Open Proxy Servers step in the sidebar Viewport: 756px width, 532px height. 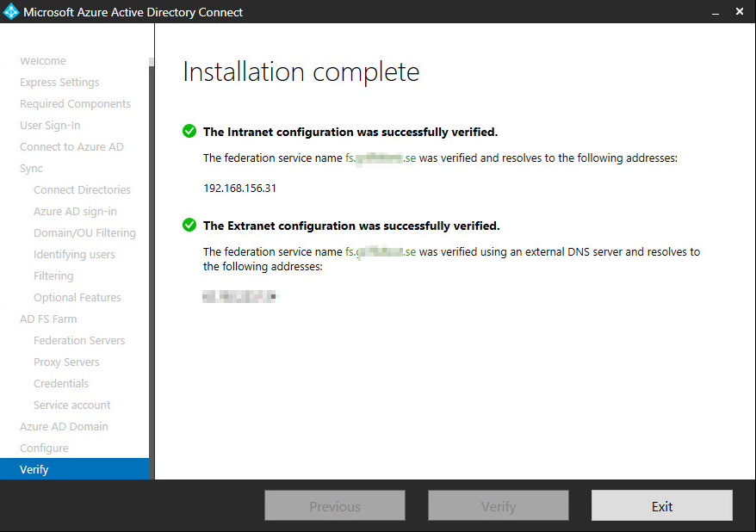click(x=66, y=362)
